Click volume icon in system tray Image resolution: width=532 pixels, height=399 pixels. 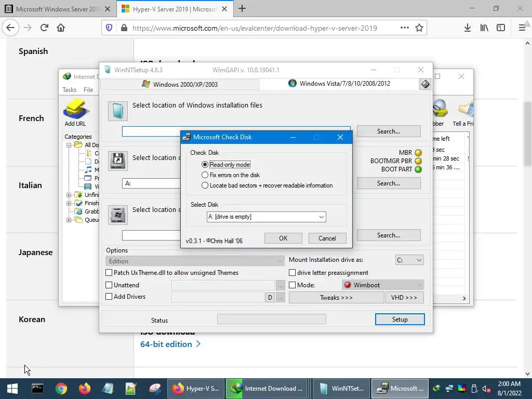coord(486,389)
